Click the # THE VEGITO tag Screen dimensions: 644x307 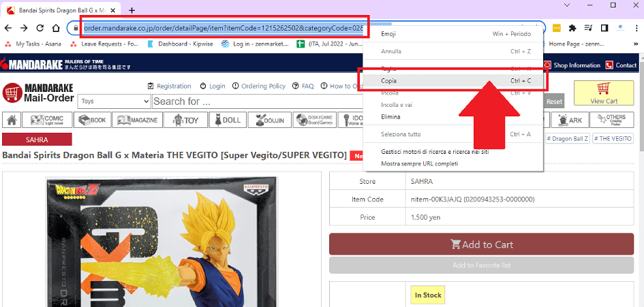[x=613, y=139]
